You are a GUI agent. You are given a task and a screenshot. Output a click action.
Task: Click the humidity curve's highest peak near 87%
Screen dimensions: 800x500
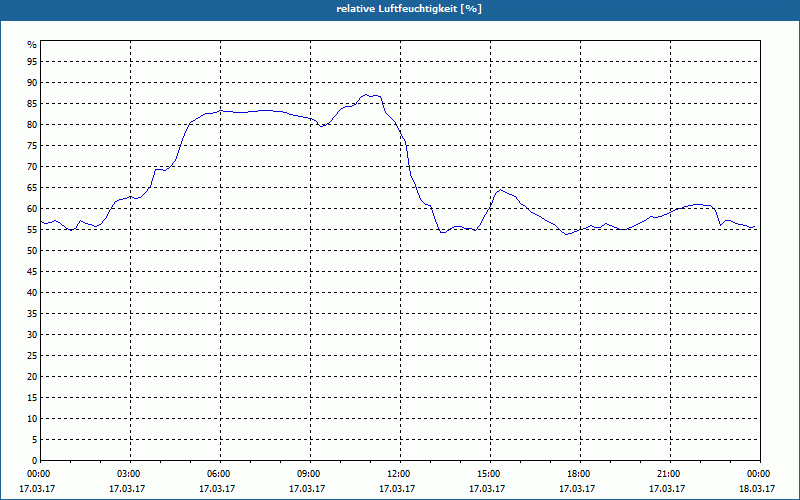[365, 95]
